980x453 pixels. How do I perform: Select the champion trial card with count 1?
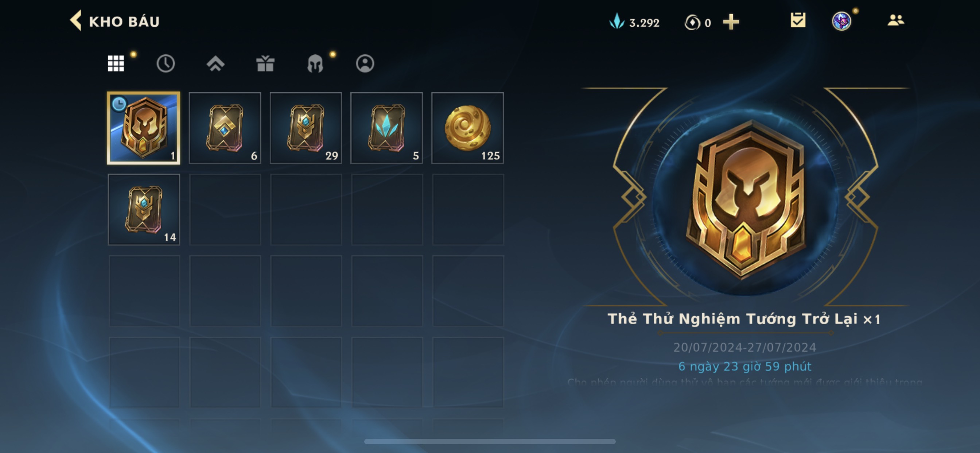click(144, 128)
